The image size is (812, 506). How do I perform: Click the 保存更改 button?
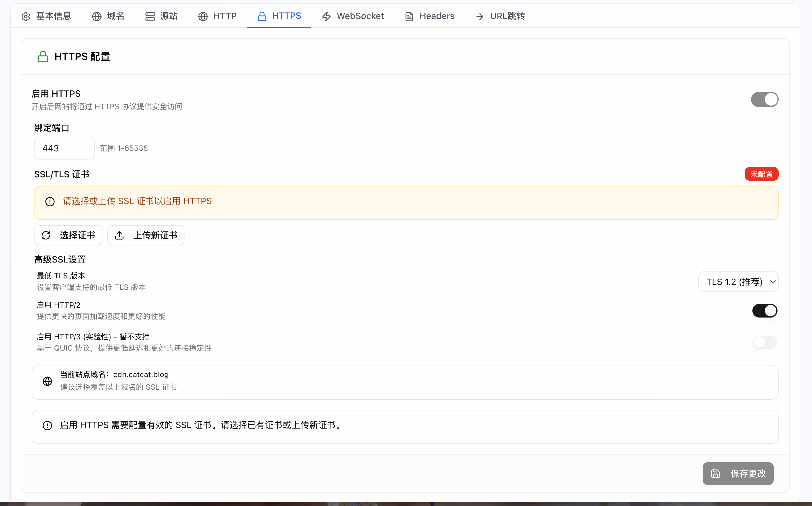(x=738, y=474)
